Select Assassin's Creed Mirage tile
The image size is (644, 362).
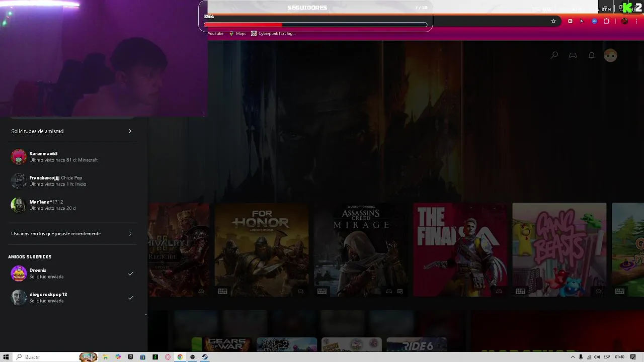[x=361, y=249]
